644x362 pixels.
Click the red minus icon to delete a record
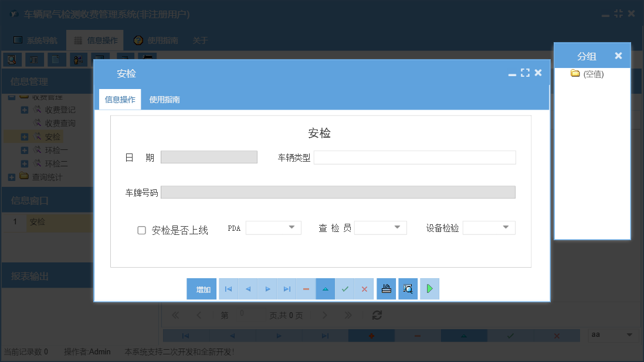pyautogui.click(x=306, y=288)
